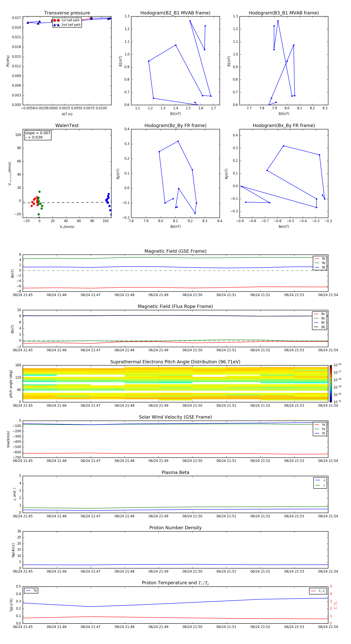
Task: Click the 'Vz' legend entry in velocity plot
Action: tap(320, 433)
